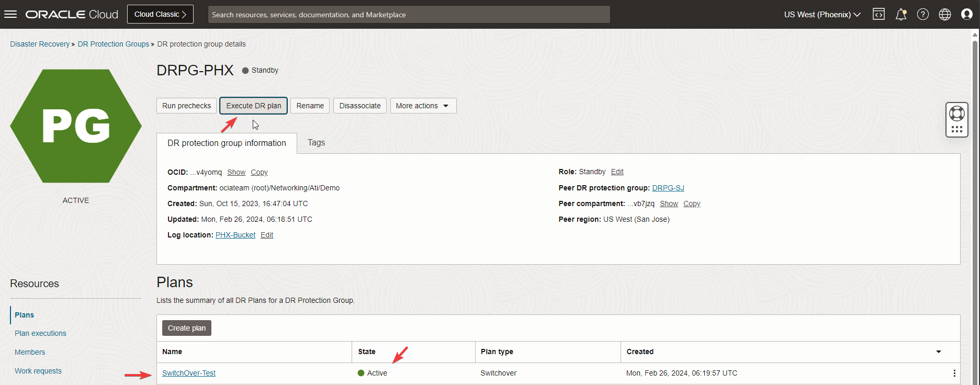Viewport: 980px width, 385px height.
Task: Copy the peer compartment OCID
Action: pyautogui.click(x=692, y=203)
